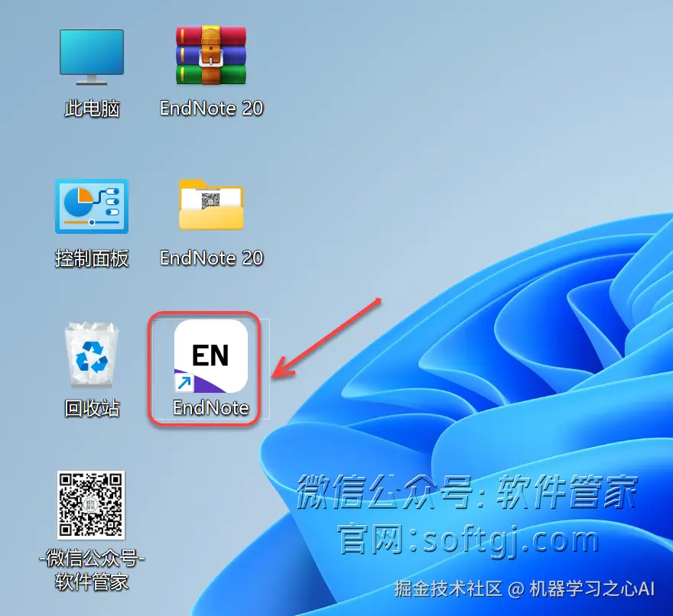Click the 控制面板 label text
The height and width of the screenshot is (616, 673).
pyautogui.click(x=92, y=258)
